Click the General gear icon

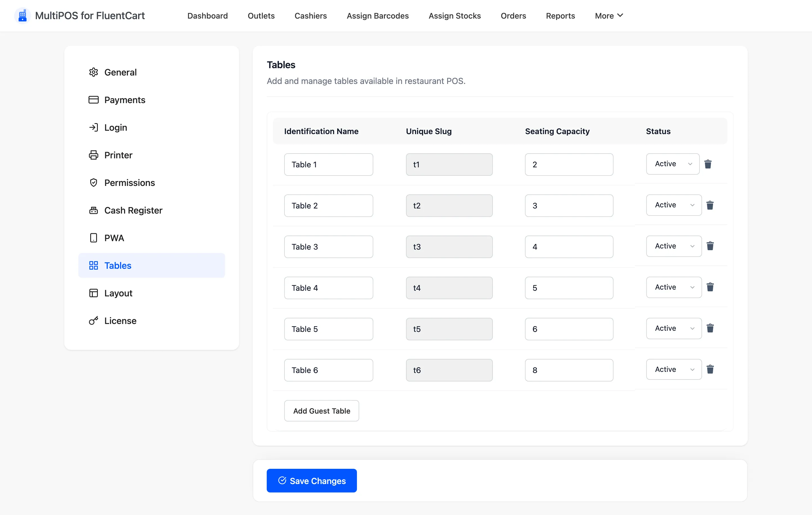pos(93,72)
